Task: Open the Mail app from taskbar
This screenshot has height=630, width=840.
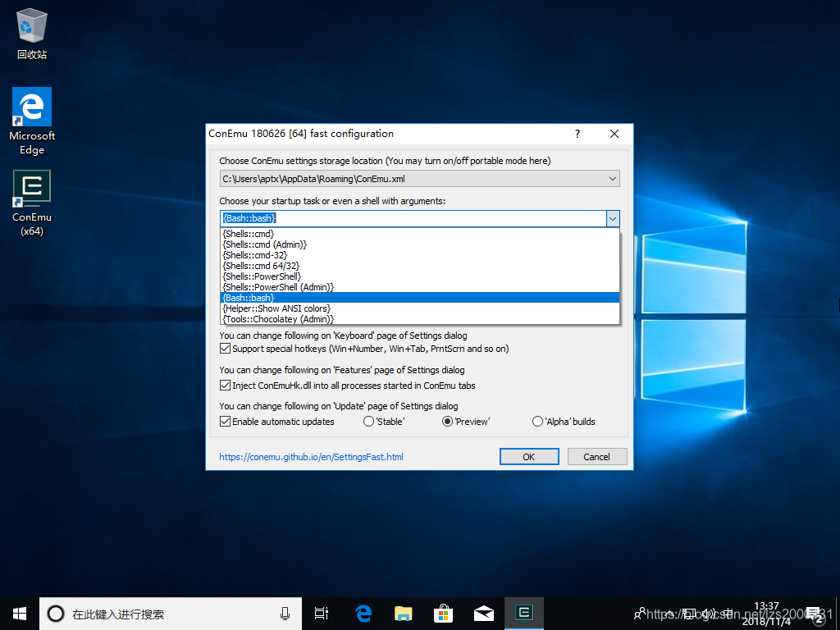Action: click(483, 614)
